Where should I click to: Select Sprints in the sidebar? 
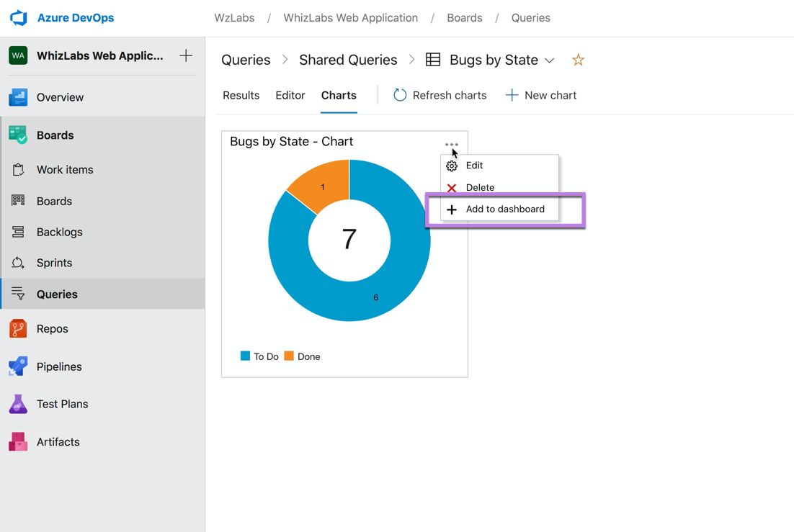(x=54, y=263)
